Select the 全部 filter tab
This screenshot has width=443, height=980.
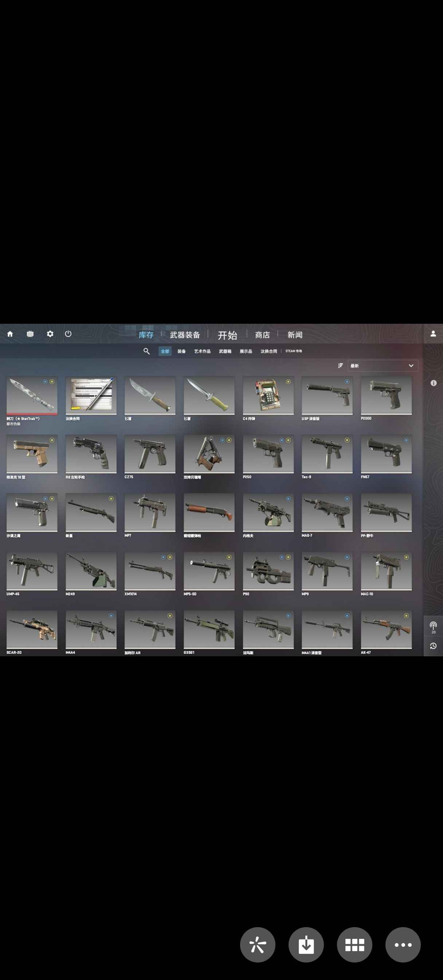click(165, 351)
